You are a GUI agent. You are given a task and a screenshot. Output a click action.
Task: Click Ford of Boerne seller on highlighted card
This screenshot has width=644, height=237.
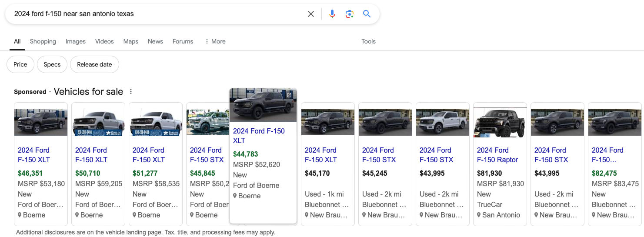256,185
